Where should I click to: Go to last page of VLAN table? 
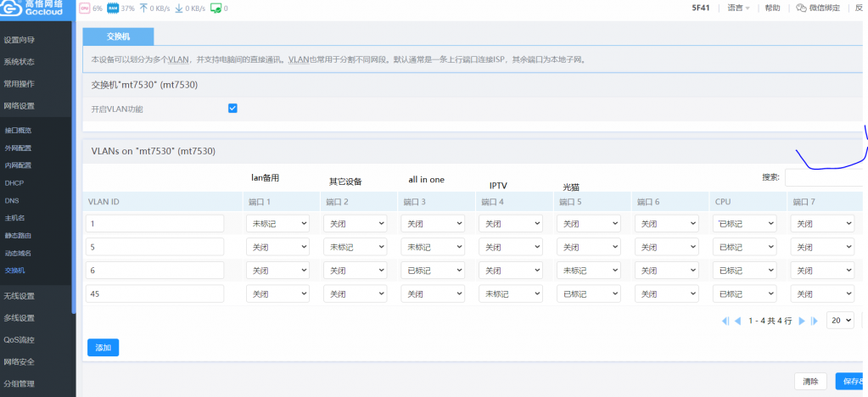(814, 322)
